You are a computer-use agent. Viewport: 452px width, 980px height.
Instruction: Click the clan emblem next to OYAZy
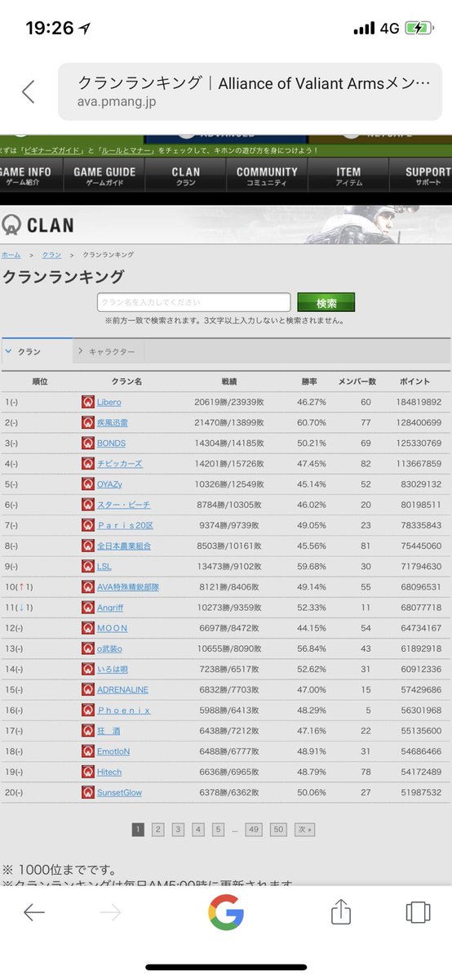pos(88,483)
